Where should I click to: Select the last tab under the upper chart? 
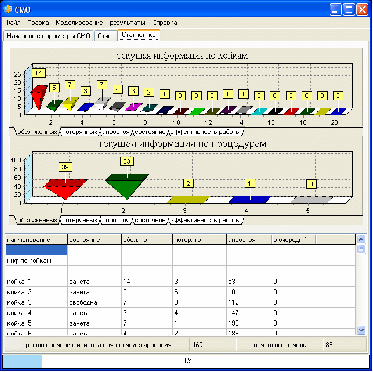tap(208, 132)
